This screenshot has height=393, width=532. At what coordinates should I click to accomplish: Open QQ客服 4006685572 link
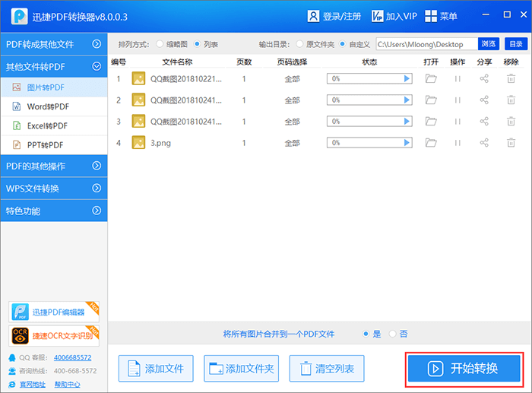[73, 358]
